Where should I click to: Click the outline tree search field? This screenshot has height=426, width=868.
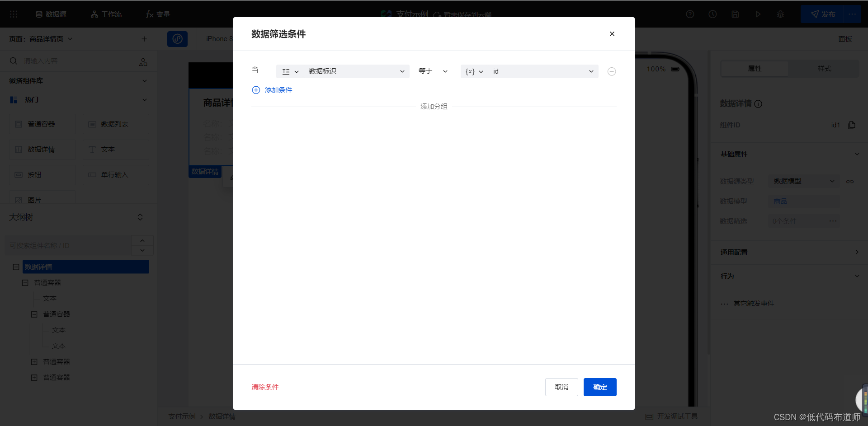(68, 245)
